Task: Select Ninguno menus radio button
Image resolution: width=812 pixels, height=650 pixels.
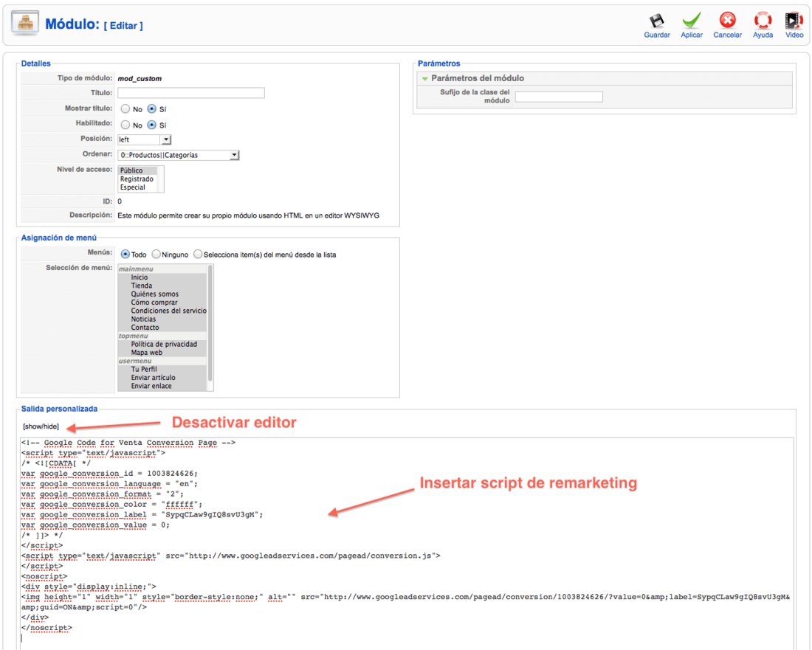Action: [156, 254]
